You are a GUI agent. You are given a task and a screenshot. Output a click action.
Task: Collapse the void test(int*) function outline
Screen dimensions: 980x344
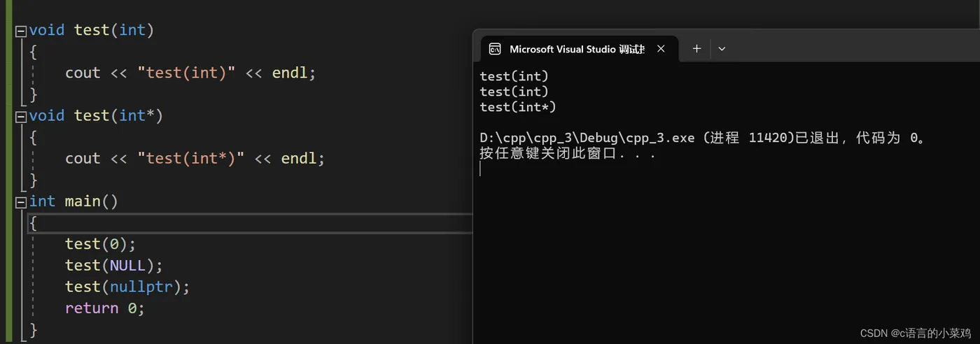[21, 116]
